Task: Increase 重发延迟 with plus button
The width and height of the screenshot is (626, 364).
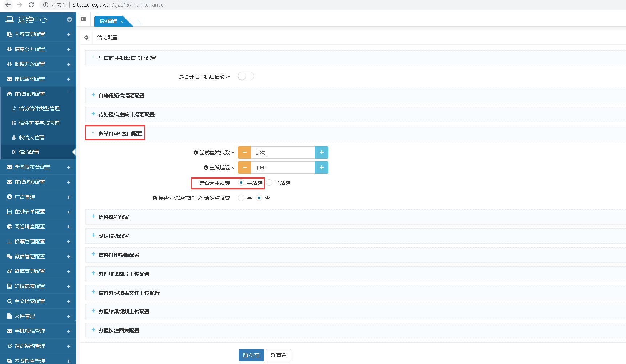Action: click(322, 168)
